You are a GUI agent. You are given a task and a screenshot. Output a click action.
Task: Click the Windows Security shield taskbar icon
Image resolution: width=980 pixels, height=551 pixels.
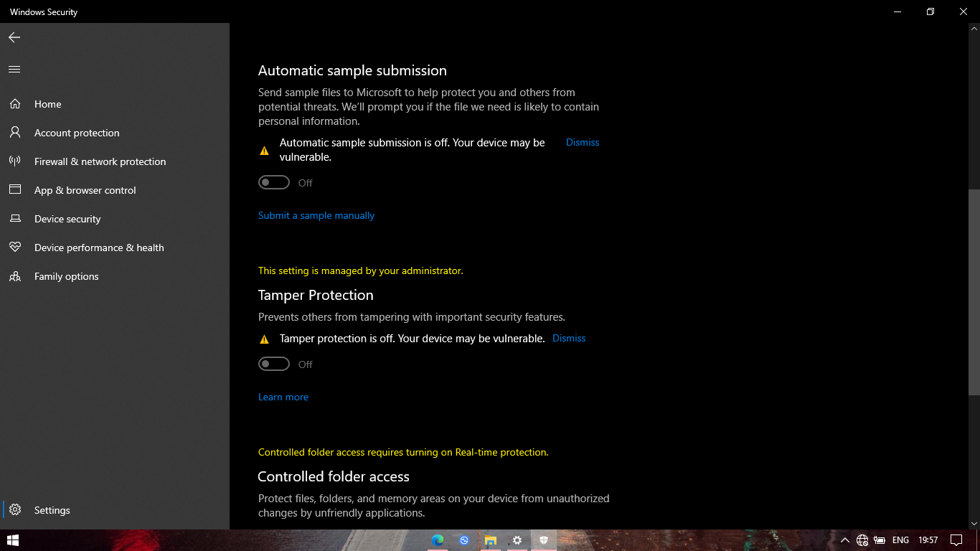[544, 540]
